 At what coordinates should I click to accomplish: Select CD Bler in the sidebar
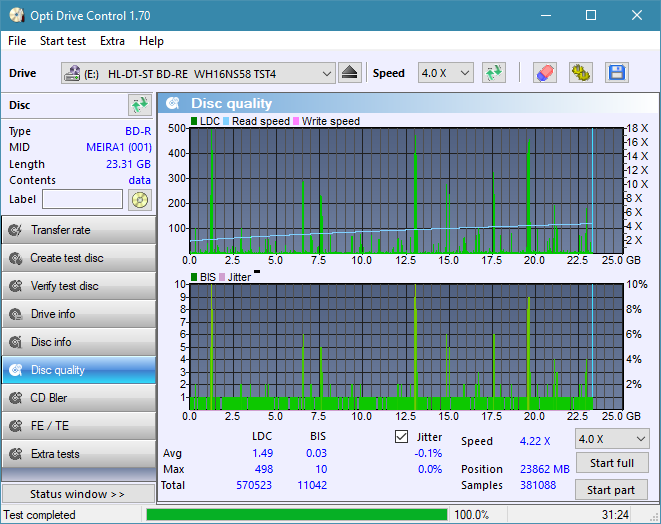(78, 398)
